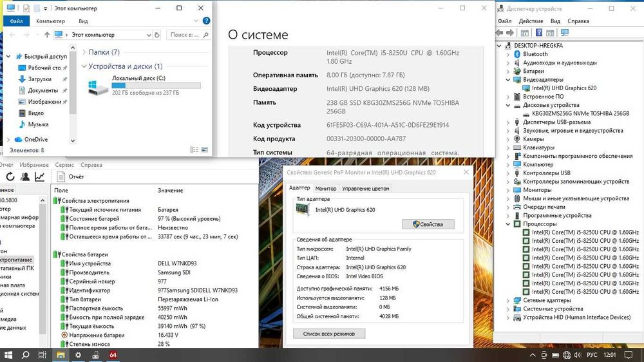The image size is (644, 362).
Task: Select Документы in Explorer sidebar
Action: pos(43,90)
